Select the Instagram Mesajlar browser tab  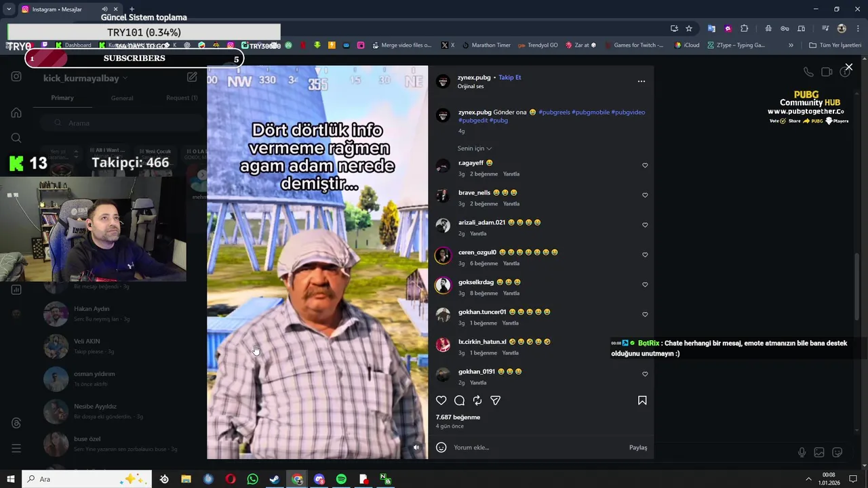pyautogui.click(x=69, y=9)
